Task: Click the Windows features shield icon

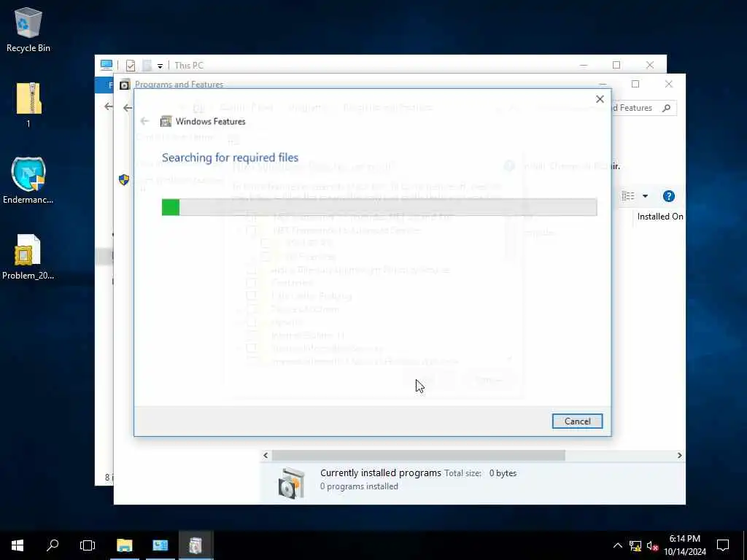Action: (x=124, y=180)
